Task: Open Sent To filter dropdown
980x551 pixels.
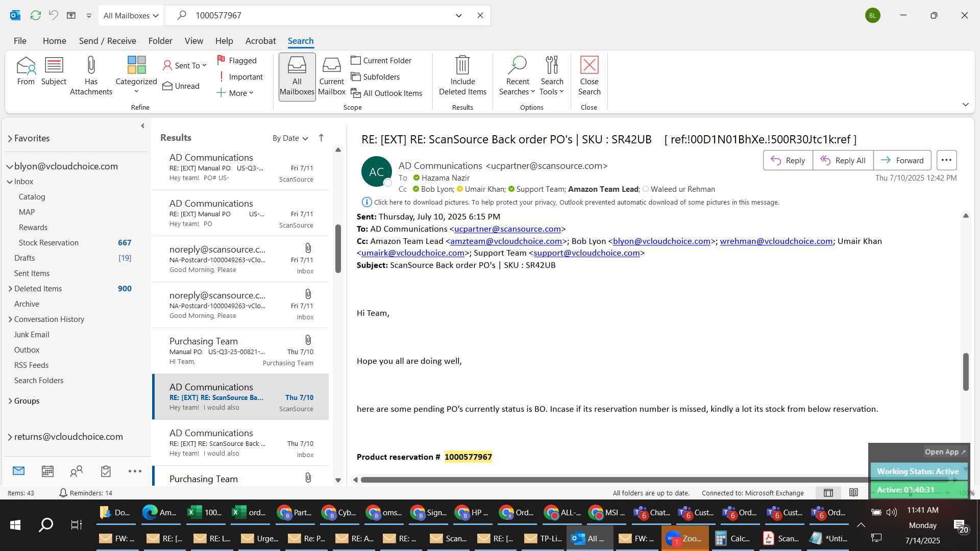Action: 184,65
